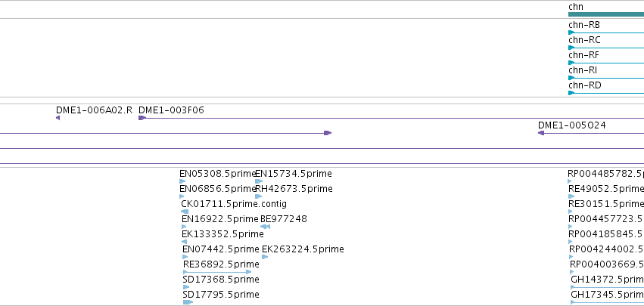The height and width of the screenshot is (306, 644).
Task: Click the EN07442.5prime EST arrow
Action: pyautogui.click(x=185, y=257)
